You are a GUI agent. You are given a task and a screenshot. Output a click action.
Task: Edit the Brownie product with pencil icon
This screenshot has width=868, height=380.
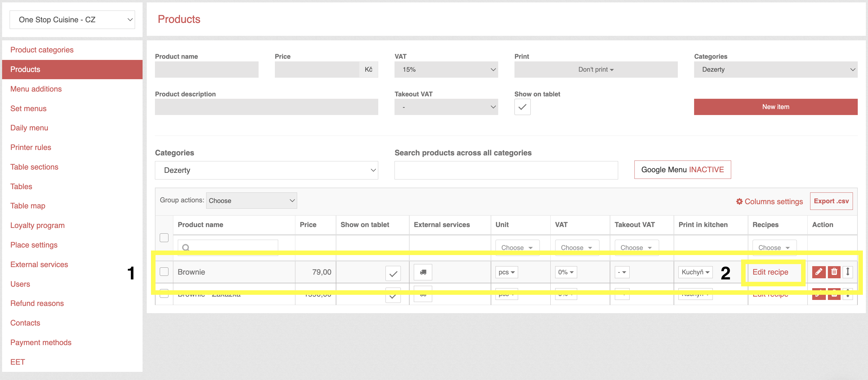coord(819,272)
